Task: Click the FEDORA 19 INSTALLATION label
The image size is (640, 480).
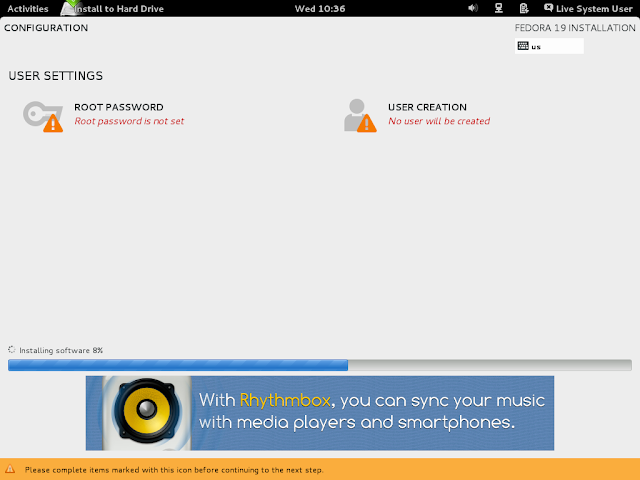Action: tap(575, 28)
